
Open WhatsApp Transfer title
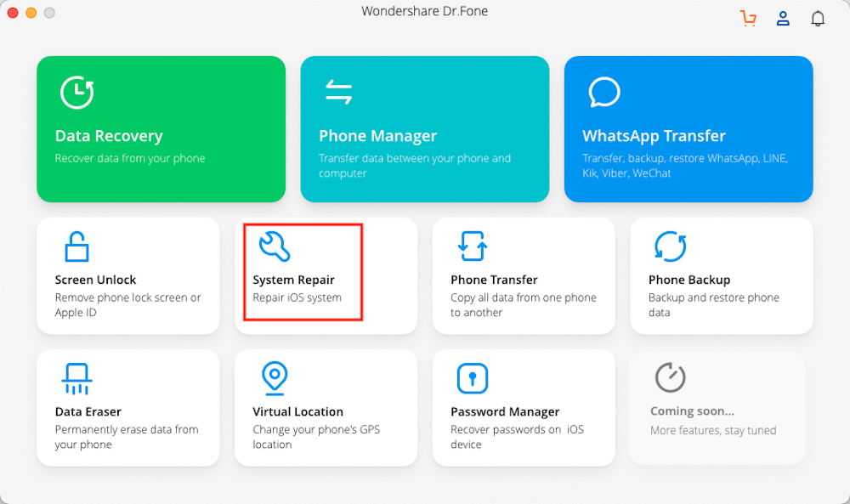point(654,136)
